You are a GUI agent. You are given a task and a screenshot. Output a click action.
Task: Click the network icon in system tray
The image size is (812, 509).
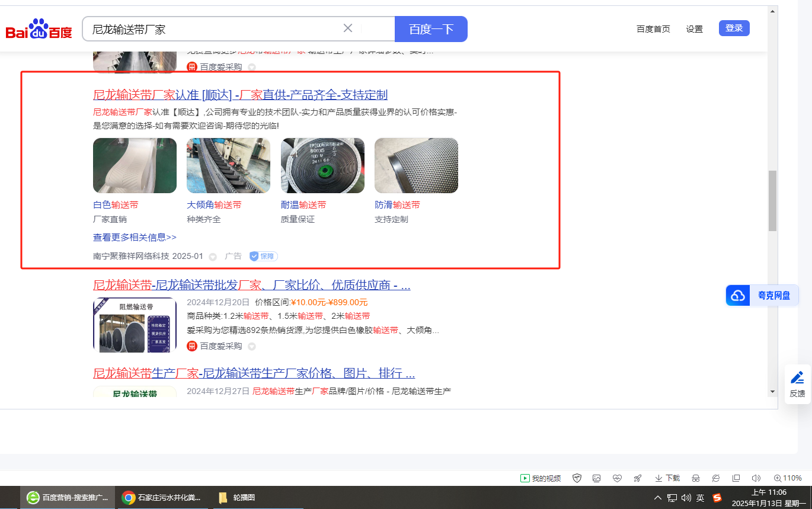point(672,498)
